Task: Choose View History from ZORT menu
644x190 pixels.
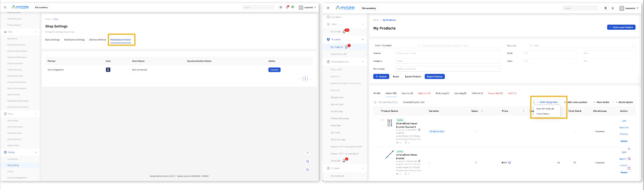Action: 543,114
